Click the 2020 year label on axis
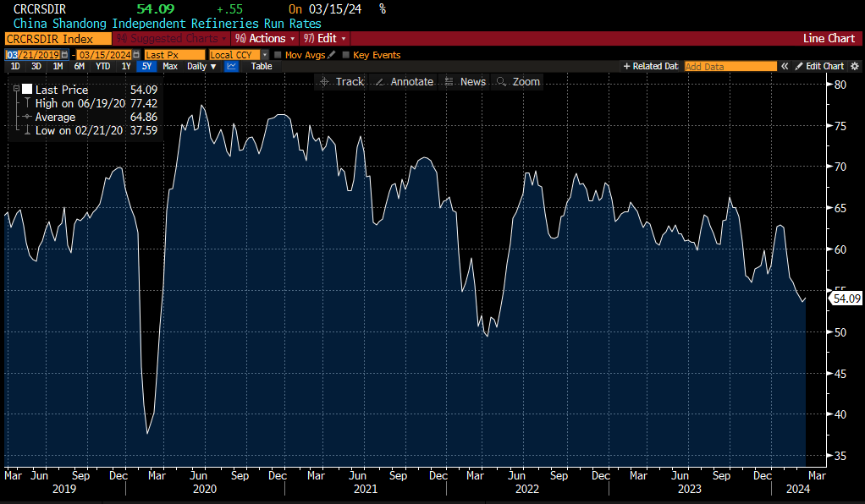865x504 pixels. click(205, 489)
